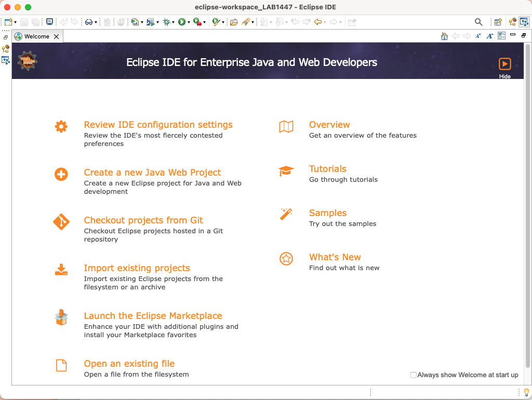
Task: Expand the Run dropdown arrow
Action: pyautogui.click(x=189, y=22)
